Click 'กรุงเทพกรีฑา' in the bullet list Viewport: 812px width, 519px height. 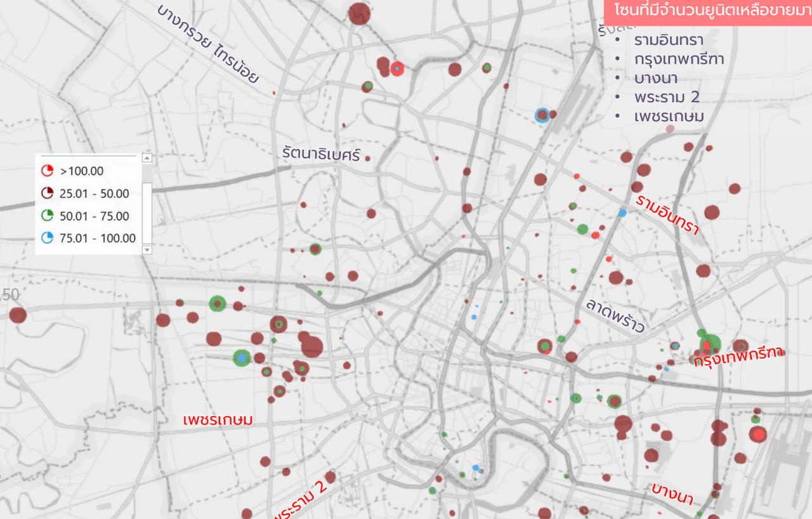point(679,59)
